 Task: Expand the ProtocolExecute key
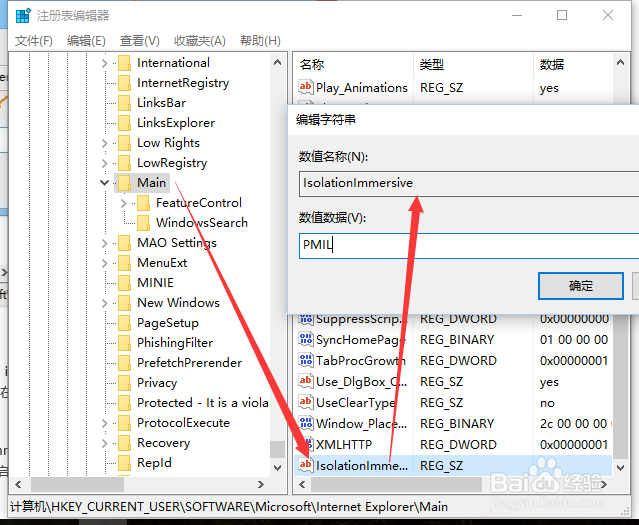[104, 424]
